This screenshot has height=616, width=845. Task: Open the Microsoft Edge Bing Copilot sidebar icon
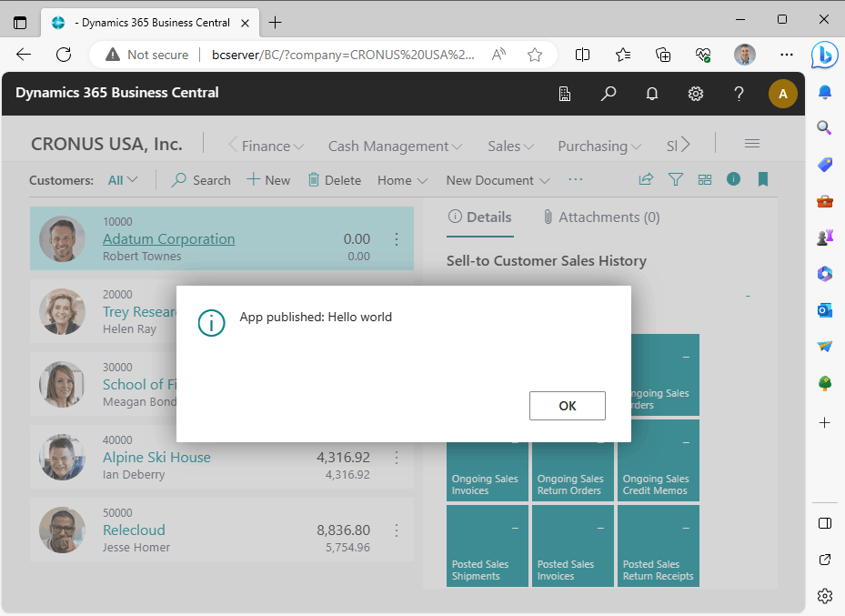(824, 53)
